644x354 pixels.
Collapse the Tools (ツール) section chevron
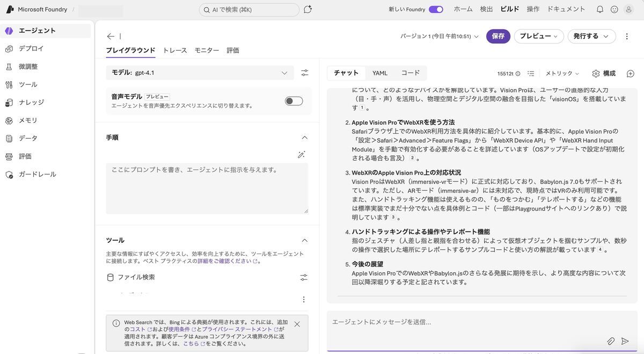click(305, 240)
